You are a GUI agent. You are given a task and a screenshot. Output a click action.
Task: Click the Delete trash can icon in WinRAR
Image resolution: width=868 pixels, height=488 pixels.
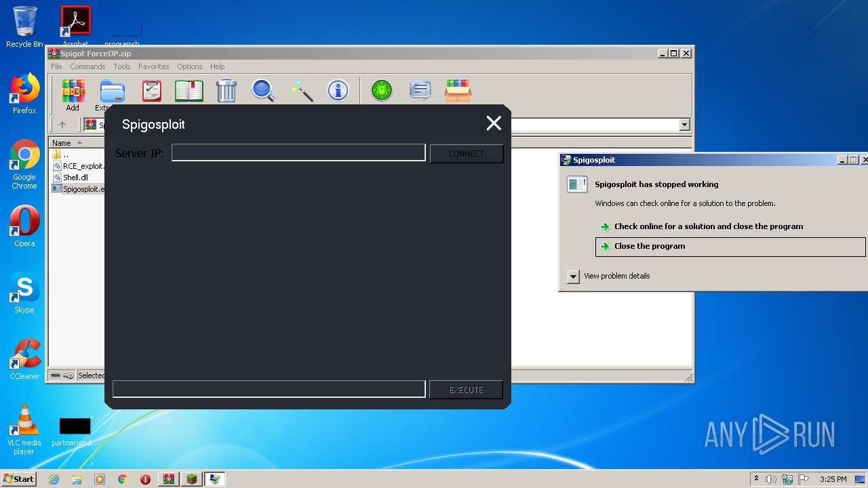[226, 91]
